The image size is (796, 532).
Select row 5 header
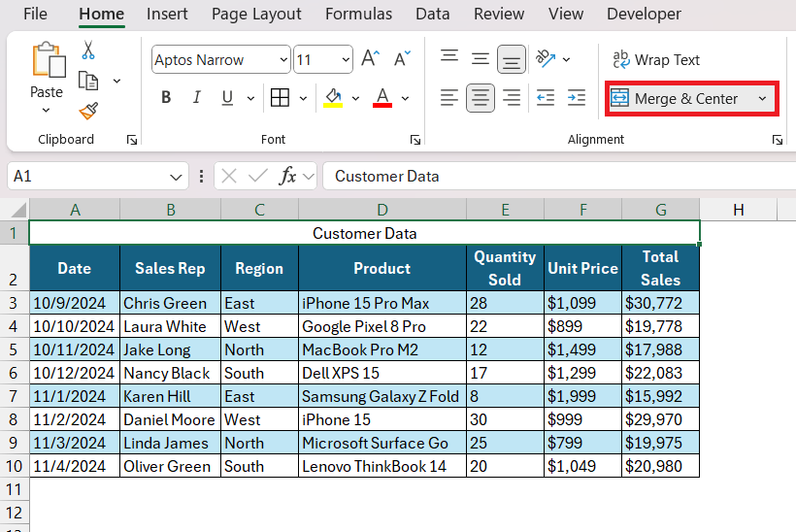point(14,349)
